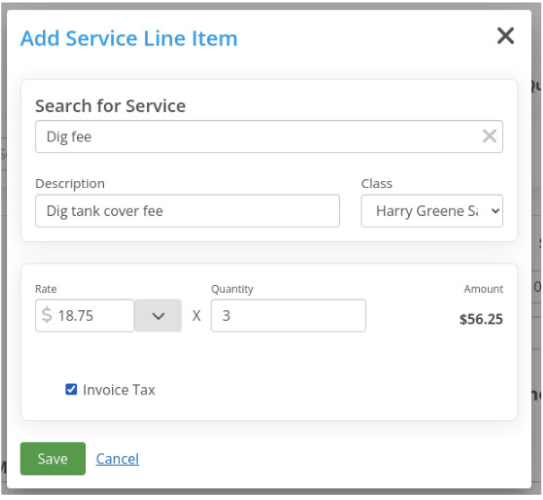The height and width of the screenshot is (500, 543).
Task: Click the multiplication X between Rate and Quantity
Action: (x=196, y=315)
